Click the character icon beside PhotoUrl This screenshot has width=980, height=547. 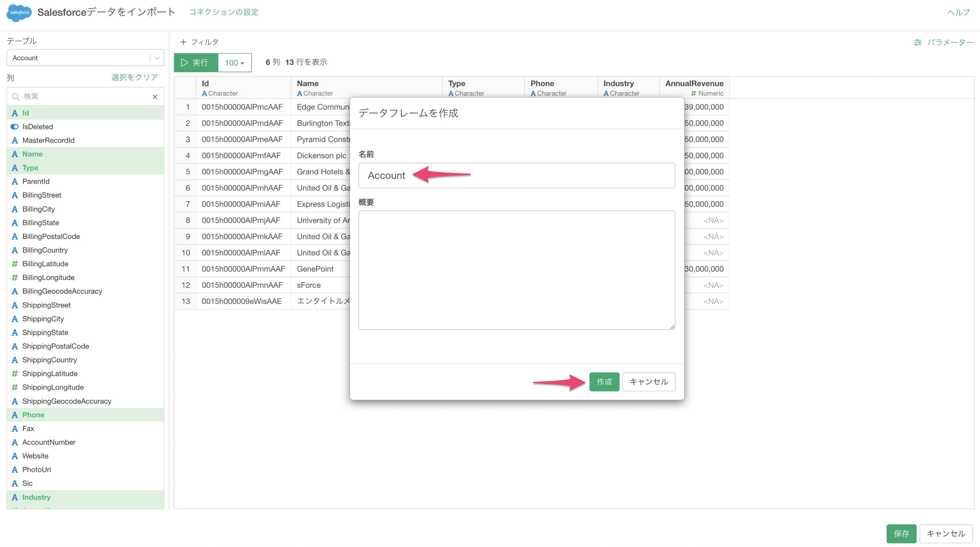tap(15, 470)
